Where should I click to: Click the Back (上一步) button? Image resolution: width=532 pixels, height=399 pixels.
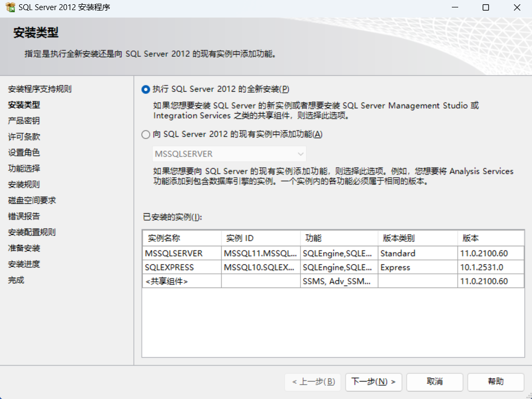313,382
